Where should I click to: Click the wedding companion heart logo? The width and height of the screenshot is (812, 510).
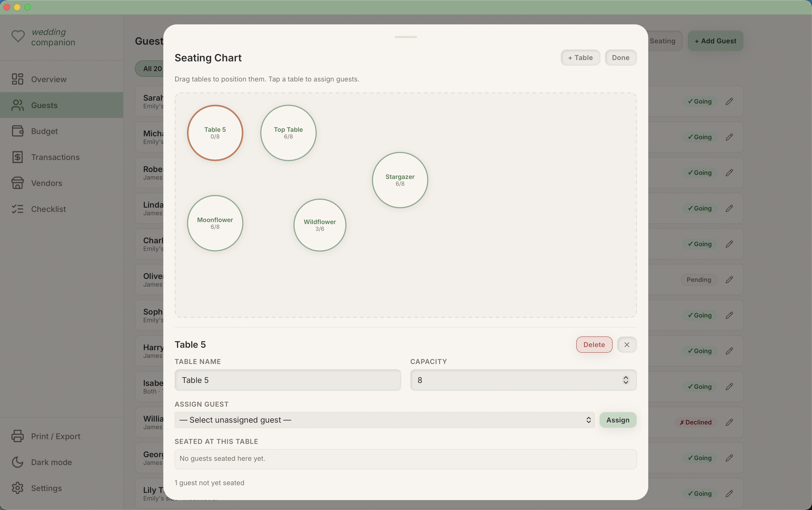coord(18,36)
